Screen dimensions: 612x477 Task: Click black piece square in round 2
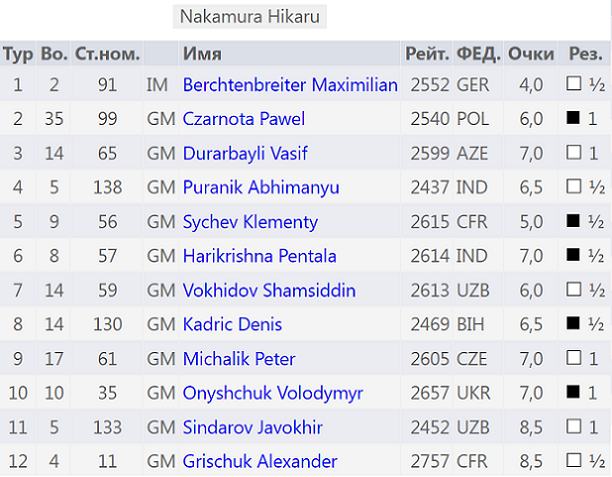[573, 119]
